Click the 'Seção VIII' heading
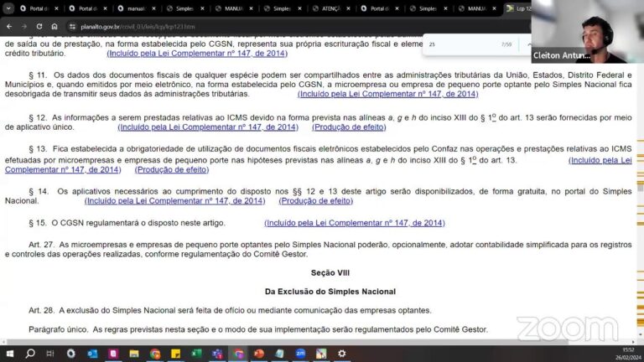 pyautogui.click(x=330, y=273)
